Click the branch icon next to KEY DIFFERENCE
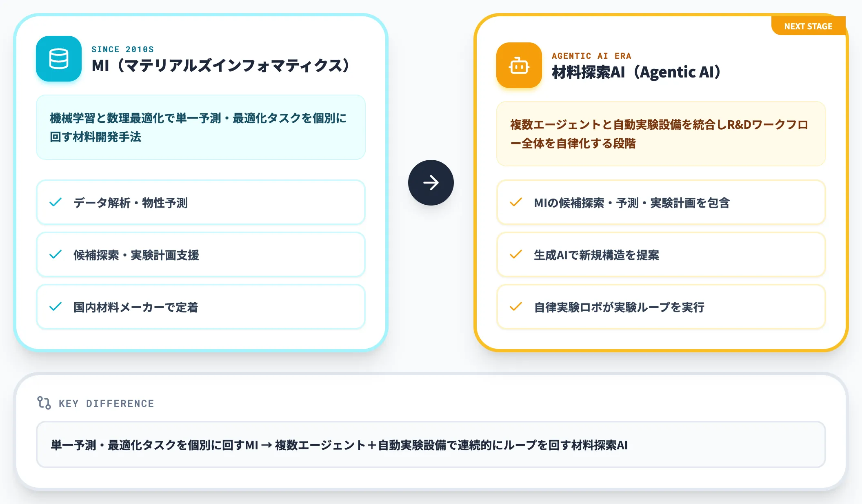Image resolution: width=862 pixels, height=504 pixels. click(x=44, y=403)
